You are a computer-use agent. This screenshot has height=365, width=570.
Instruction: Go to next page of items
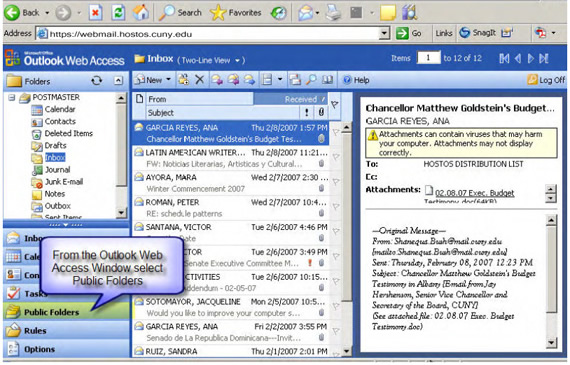click(531, 58)
